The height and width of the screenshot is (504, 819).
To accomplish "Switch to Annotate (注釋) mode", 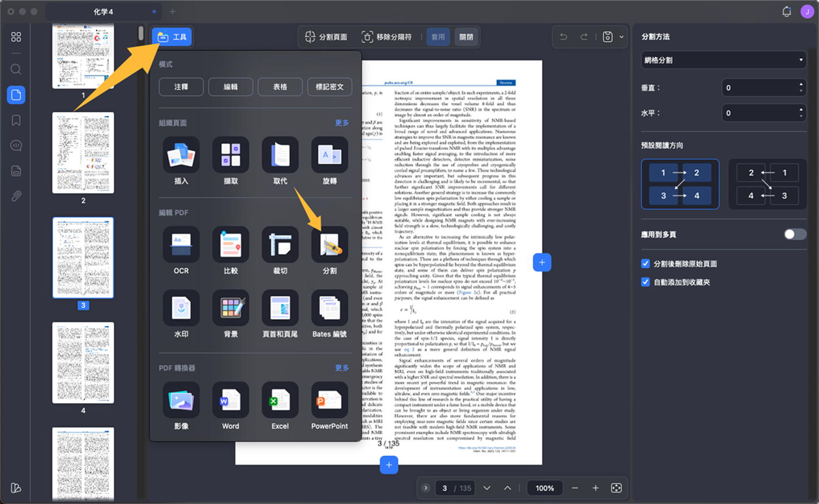I will point(181,87).
